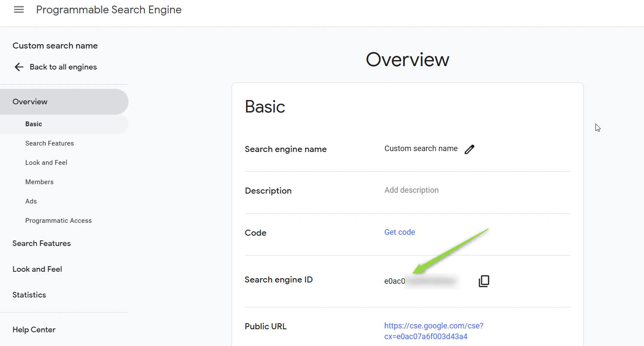Select Search Features in the sidebar
This screenshot has width=644, height=346.
49,143
